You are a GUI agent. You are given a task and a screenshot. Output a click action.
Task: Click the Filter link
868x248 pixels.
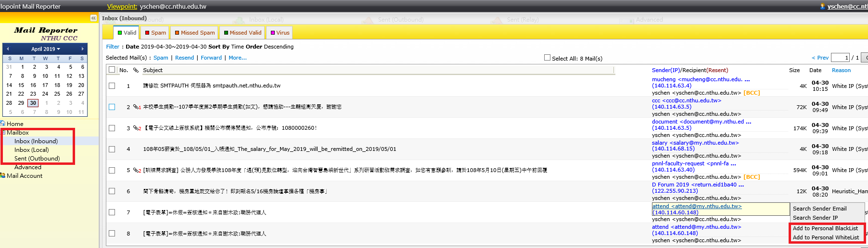113,47
